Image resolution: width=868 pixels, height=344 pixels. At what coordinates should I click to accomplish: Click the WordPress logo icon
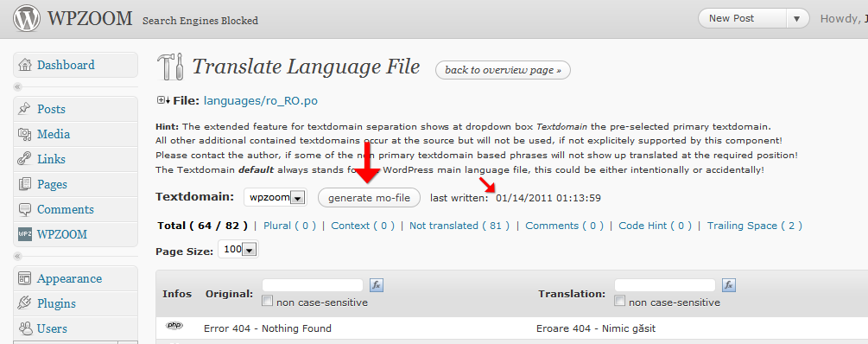click(27, 18)
